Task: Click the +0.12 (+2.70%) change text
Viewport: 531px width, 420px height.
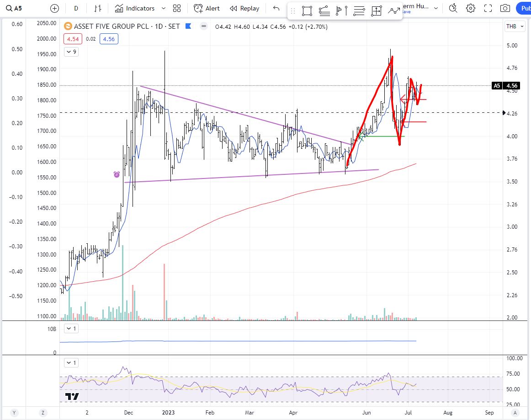Action: (x=308, y=27)
